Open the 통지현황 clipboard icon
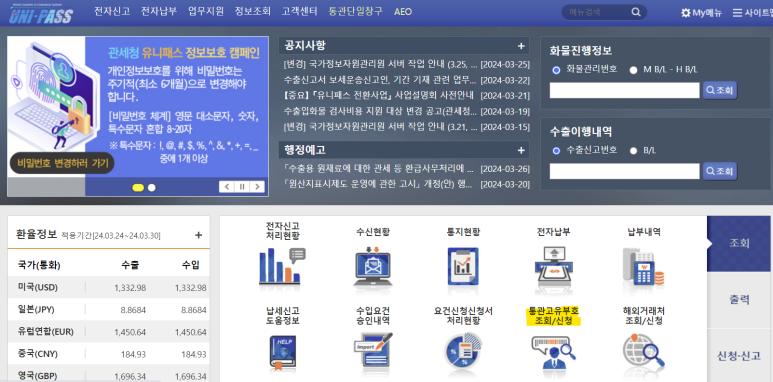Screen dimensions: 773x382 [x=463, y=267]
